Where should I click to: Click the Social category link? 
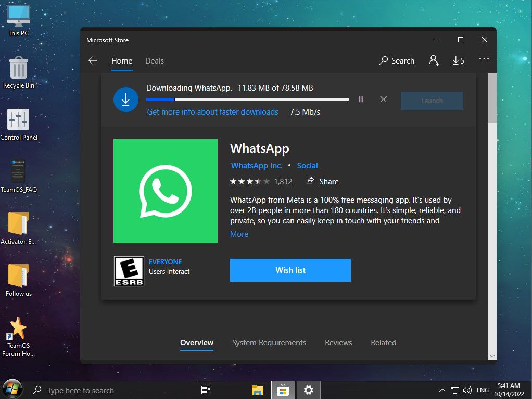307,166
